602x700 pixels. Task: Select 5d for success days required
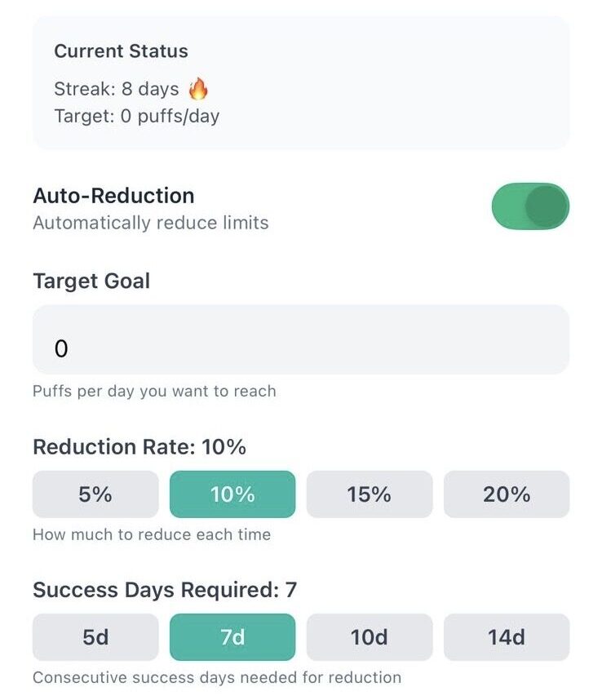95,637
